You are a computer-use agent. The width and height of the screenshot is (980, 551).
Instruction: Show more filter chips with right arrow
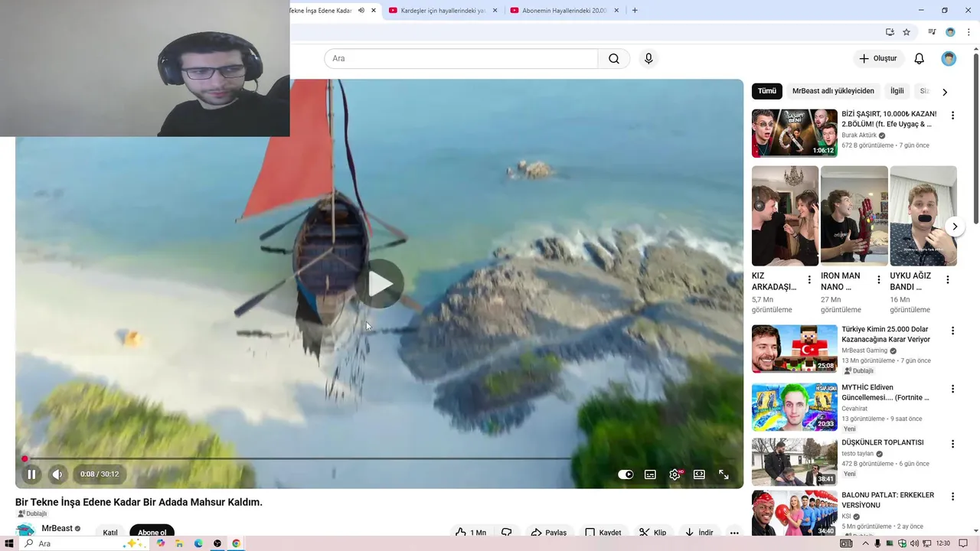[x=945, y=92]
